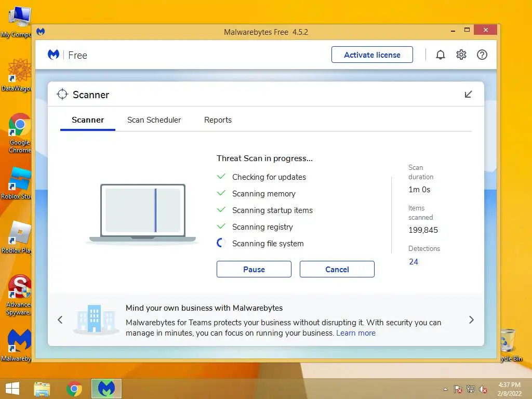Pause the threat scan
The height and width of the screenshot is (399, 532).
tap(254, 269)
